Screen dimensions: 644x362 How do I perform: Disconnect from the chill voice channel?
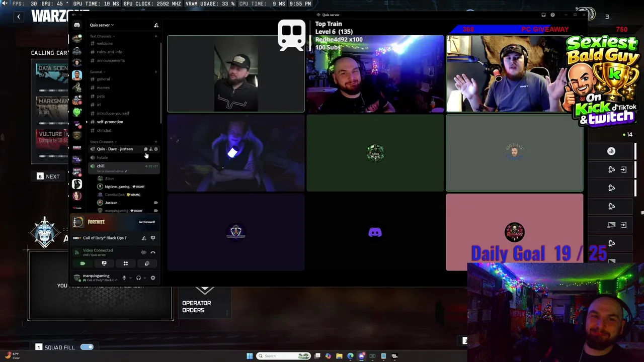(x=153, y=252)
